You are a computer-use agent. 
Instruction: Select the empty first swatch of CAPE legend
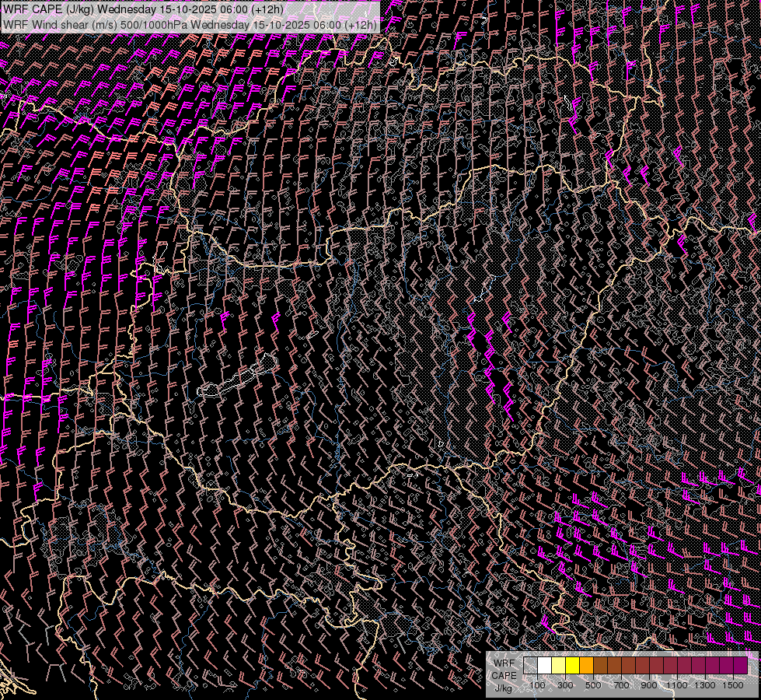530,666
